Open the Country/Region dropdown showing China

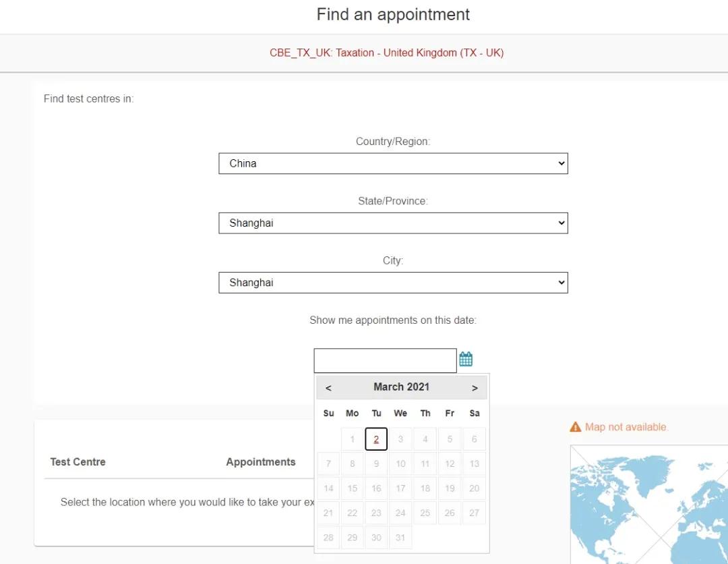click(393, 163)
